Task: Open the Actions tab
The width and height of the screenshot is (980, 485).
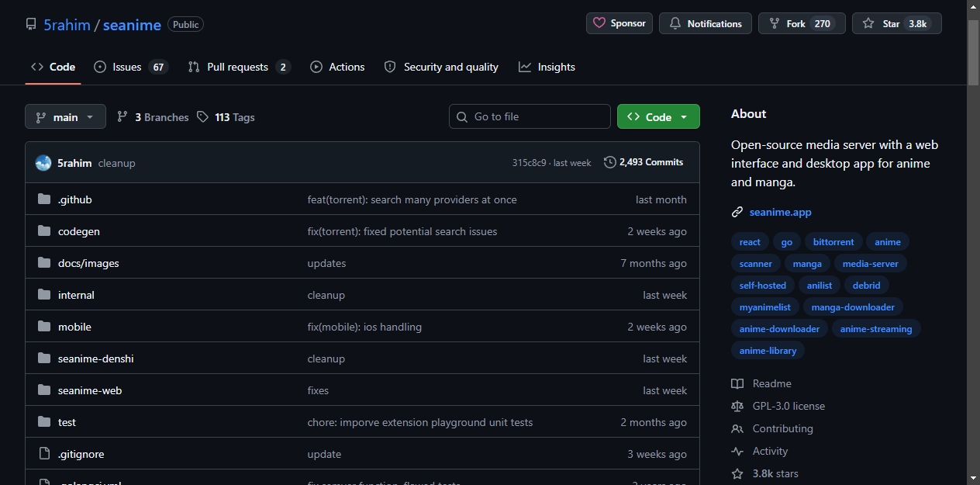Action: coord(337,67)
